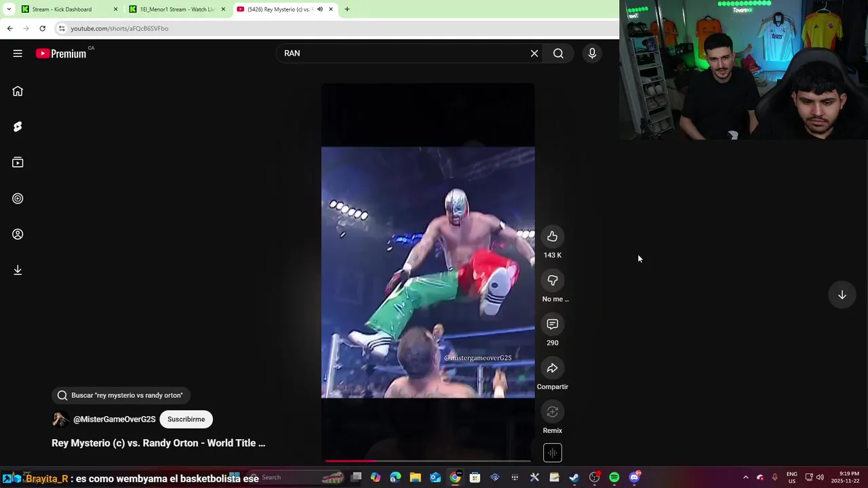Screen dimensions: 868x488
Task: Go back in browser history
Action: point(9,28)
